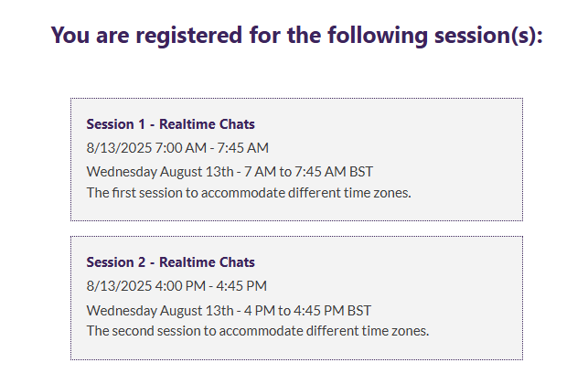Click the word "Realtime" in Session 2 title
588x384 pixels.
click(x=189, y=262)
